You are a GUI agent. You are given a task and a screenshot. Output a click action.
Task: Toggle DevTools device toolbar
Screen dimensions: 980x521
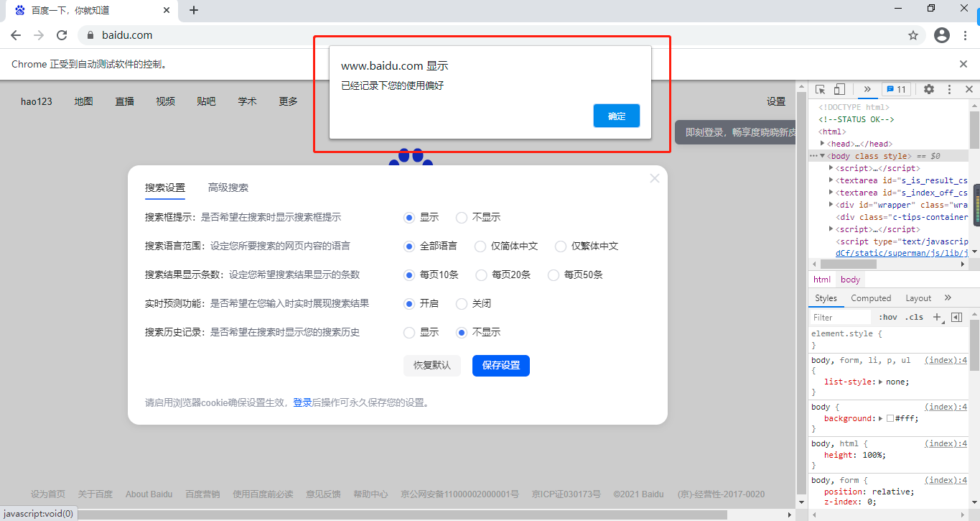click(x=839, y=89)
